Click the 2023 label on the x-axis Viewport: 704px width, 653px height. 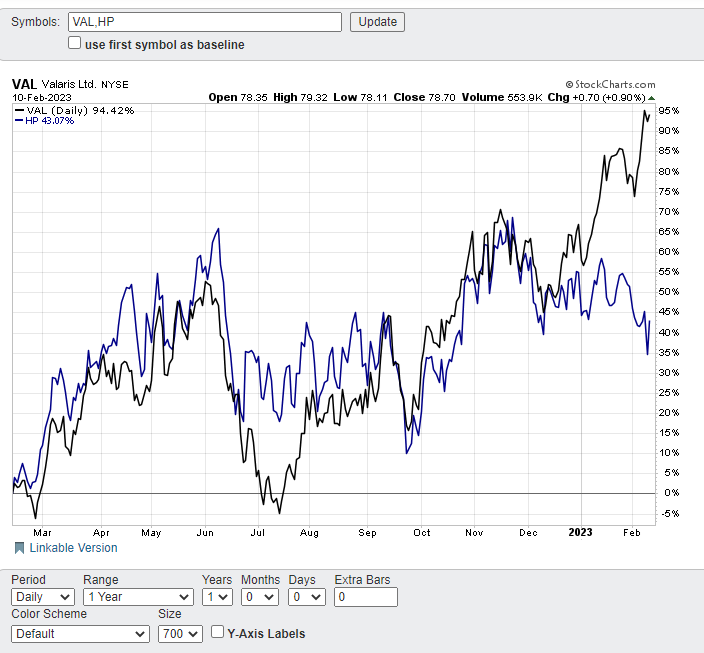pyautogui.click(x=580, y=532)
